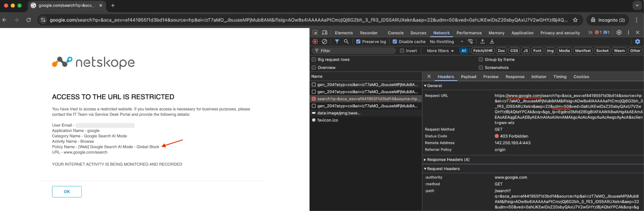The image size is (644, 211).
Task: Enable Big request rows checkbox
Action: coord(314,59)
